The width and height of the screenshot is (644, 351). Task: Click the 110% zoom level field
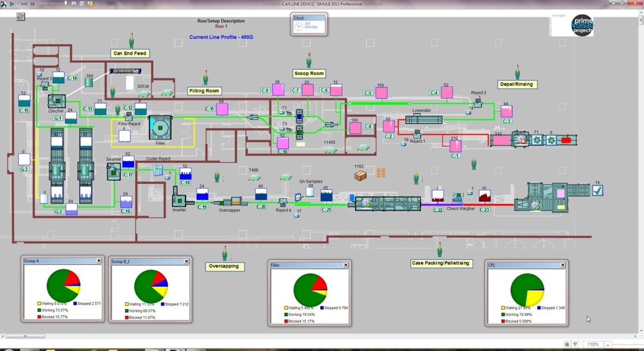tap(594, 344)
